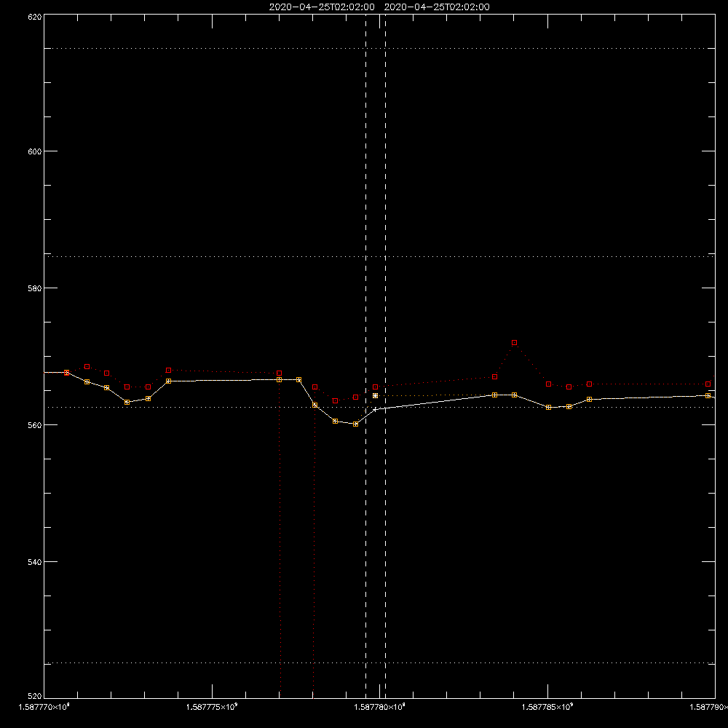Select the 580 y-axis tick label
The height and width of the screenshot is (728, 728).
tap(35, 288)
